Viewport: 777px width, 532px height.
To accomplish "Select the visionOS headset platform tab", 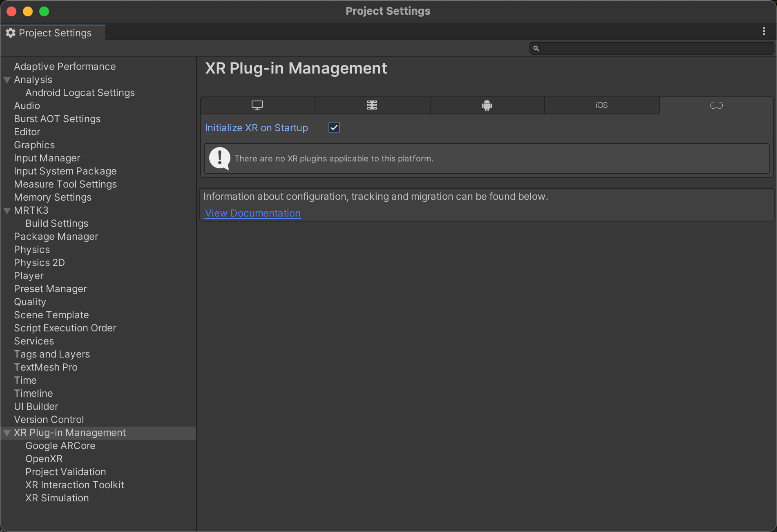I will tap(717, 105).
